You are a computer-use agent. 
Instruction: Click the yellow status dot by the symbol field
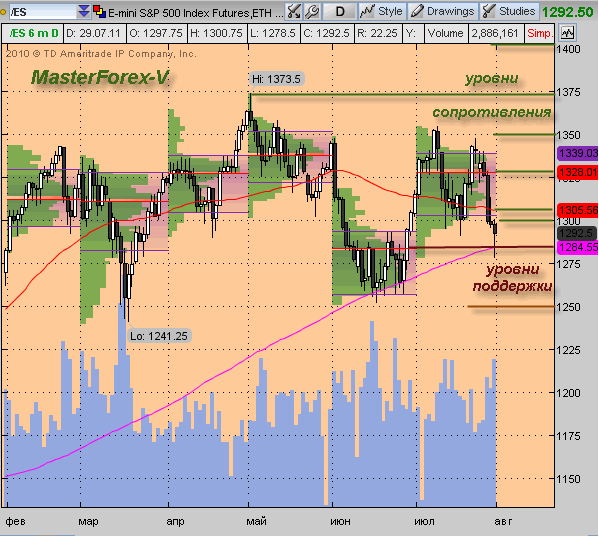(3, 12)
